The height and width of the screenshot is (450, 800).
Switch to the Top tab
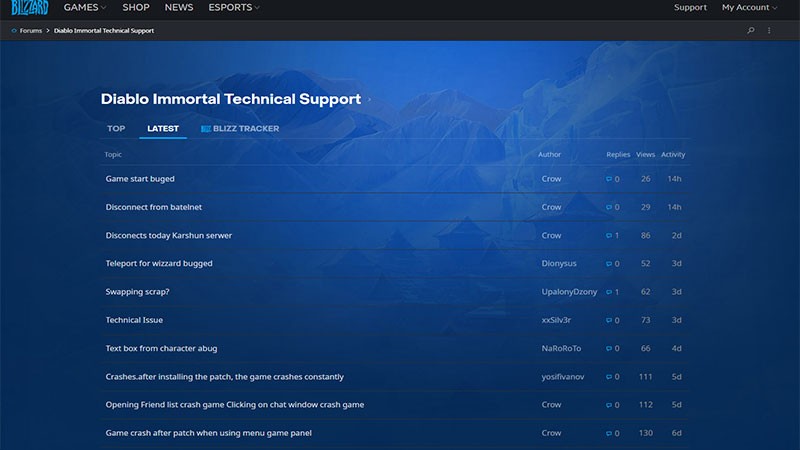coord(116,129)
